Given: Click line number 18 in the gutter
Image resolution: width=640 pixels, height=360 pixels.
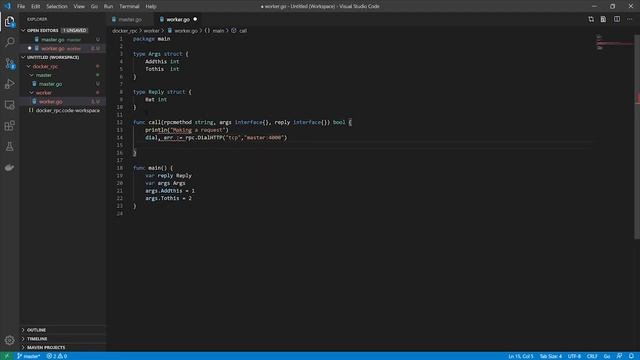Looking at the screenshot, I should [x=120, y=168].
